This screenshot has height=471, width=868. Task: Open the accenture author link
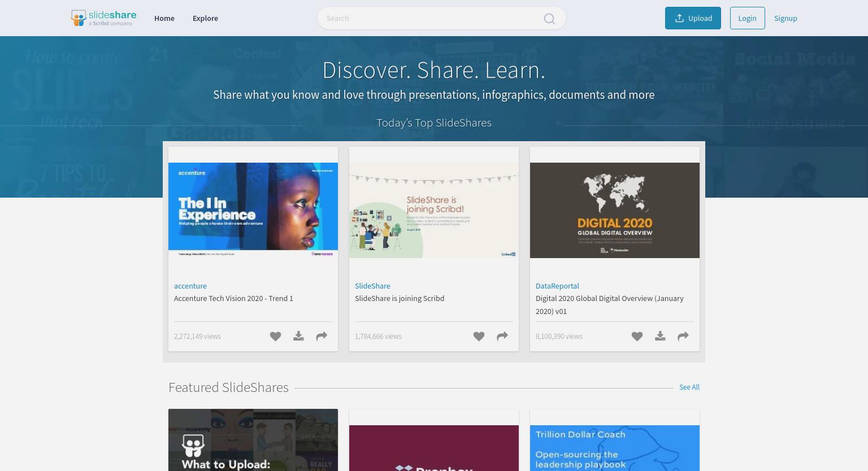[190, 286]
